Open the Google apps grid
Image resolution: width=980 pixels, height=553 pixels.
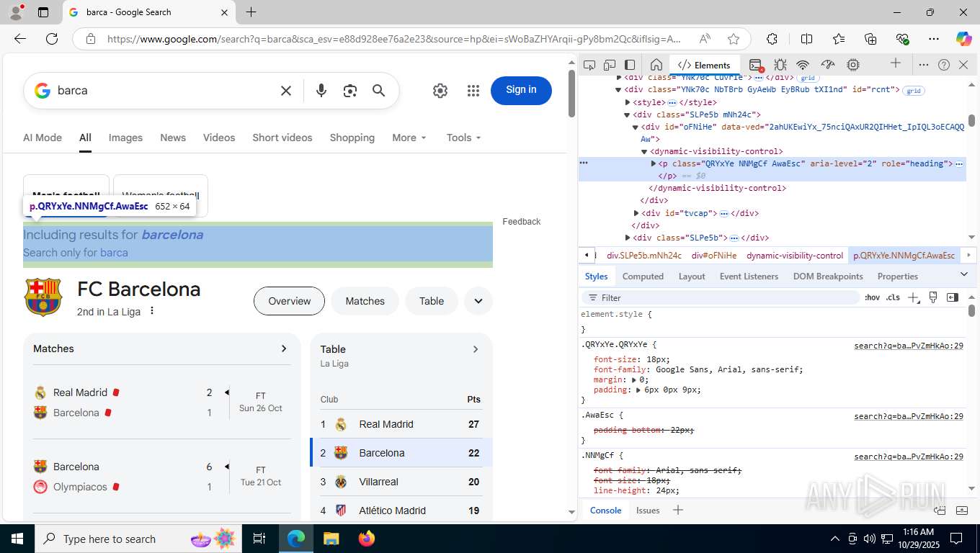tap(473, 91)
